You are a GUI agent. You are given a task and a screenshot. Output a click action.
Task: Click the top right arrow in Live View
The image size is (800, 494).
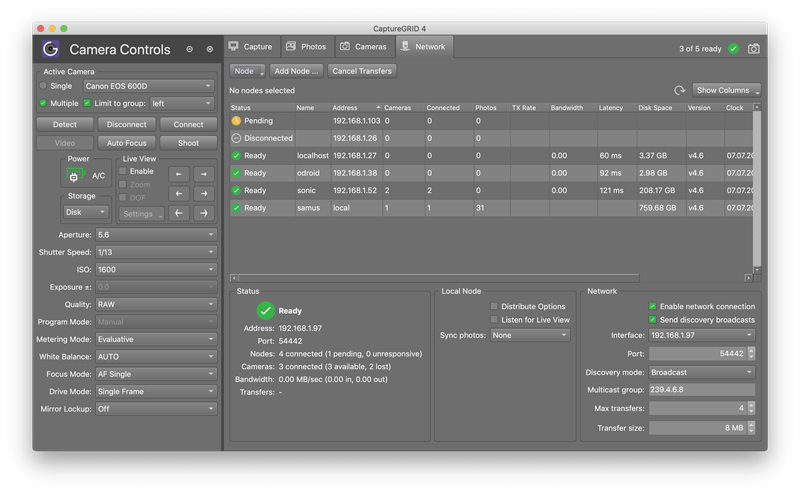(204, 174)
